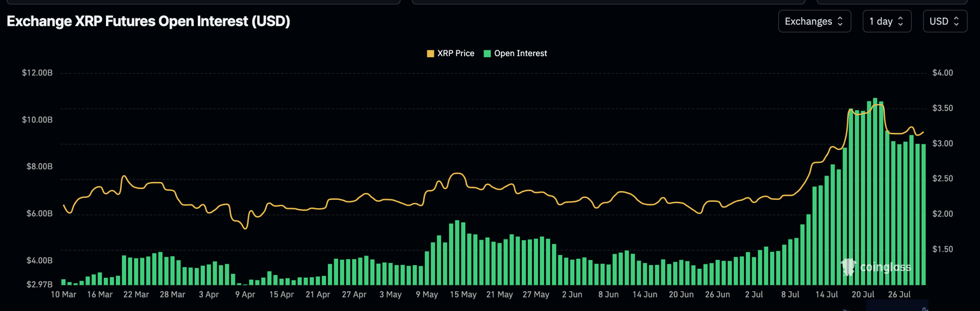Toggle the Open Interest legend label
Screen dimensions: 980x311
[x=521, y=54]
